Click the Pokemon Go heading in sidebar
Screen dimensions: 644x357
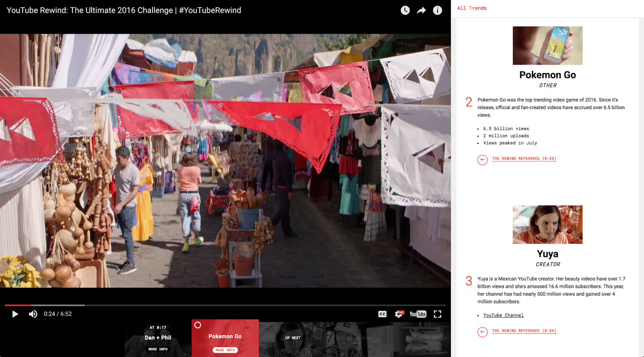pos(547,75)
